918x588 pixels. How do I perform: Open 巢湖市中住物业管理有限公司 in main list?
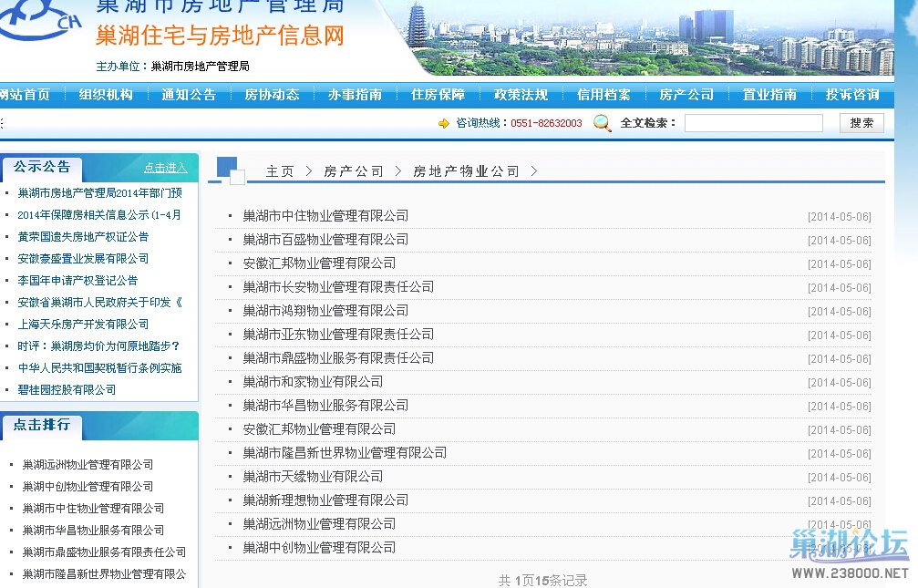[x=325, y=216]
